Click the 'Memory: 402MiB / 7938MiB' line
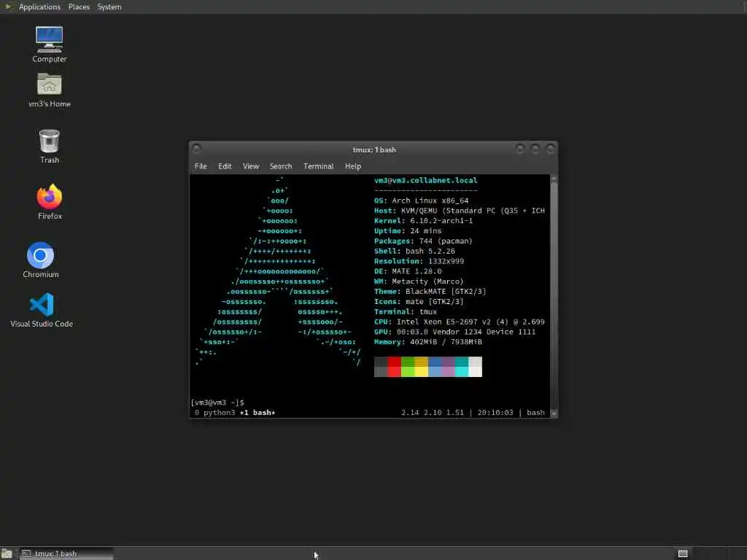Image resolution: width=747 pixels, height=560 pixels. tap(427, 342)
